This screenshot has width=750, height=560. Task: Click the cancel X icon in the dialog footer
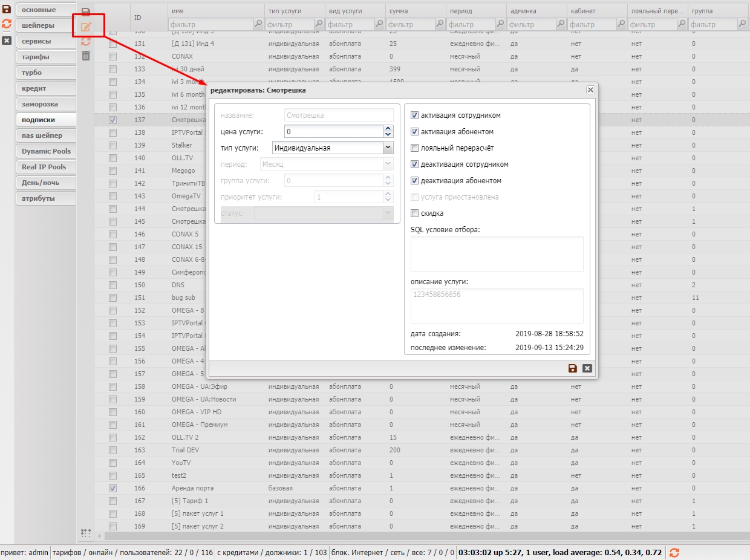587,368
